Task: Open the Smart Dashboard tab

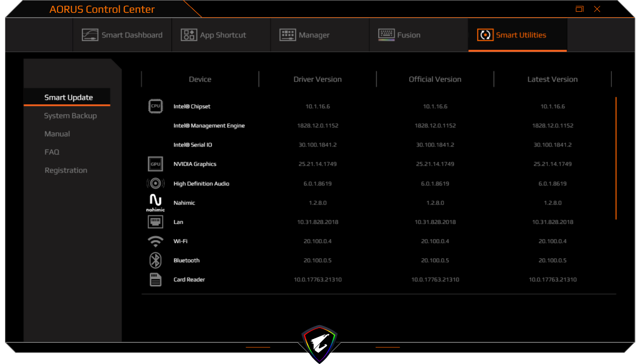Action: [x=122, y=35]
